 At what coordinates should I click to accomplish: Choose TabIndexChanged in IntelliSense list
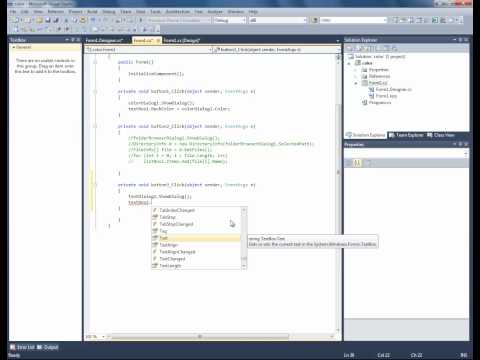[196, 210]
